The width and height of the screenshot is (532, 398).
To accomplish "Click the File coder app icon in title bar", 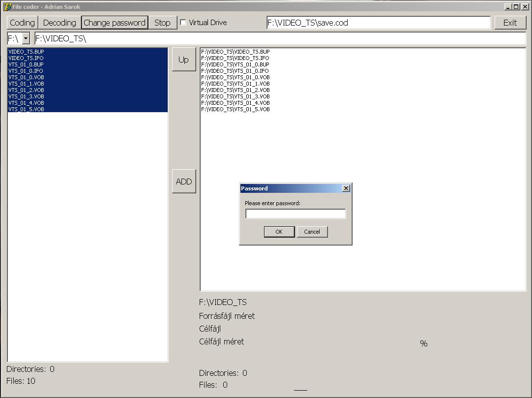I will point(7,6).
